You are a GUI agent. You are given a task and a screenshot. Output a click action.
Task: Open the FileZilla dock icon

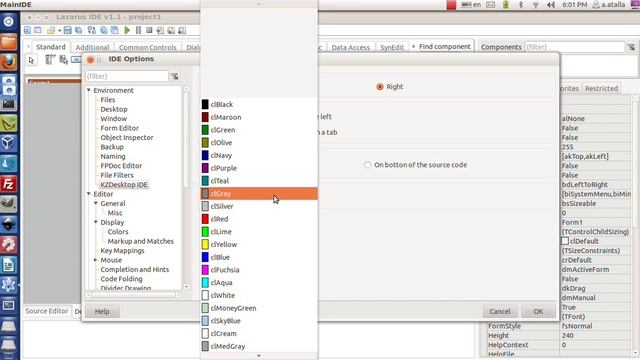coord(9,184)
